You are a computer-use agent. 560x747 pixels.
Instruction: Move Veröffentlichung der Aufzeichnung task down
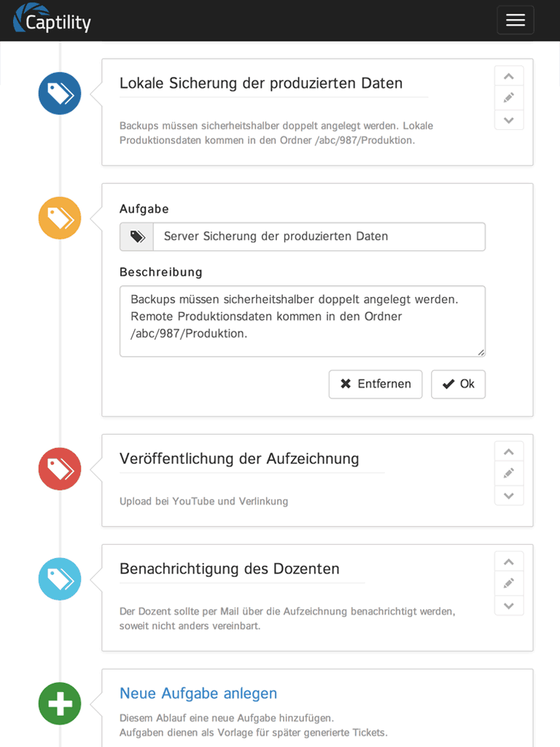509,495
